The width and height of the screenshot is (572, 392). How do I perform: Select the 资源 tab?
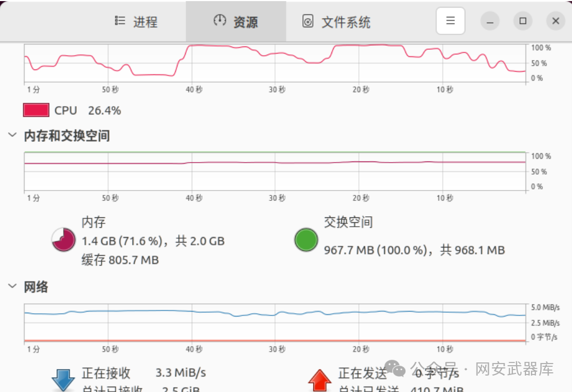point(236,21)
